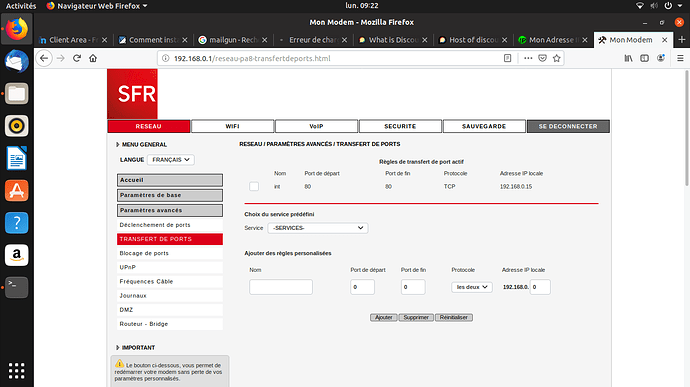
Task: Bookmark this page with the star
Action: [557, 58]
